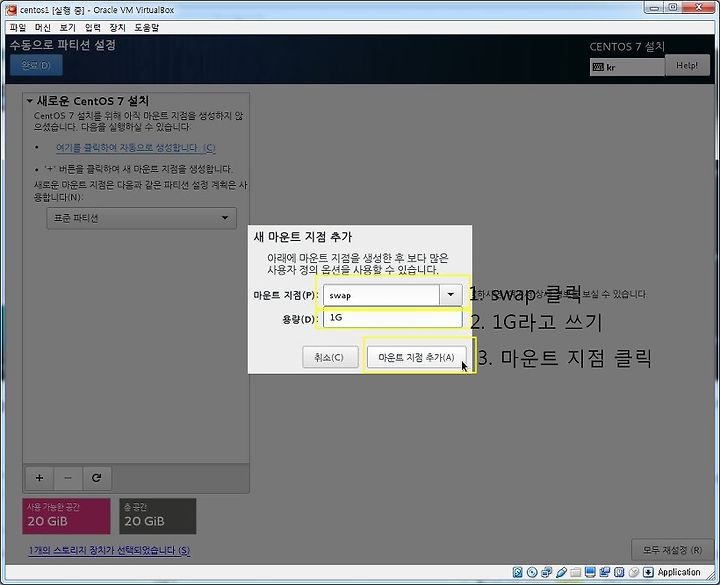This screenshot has height=585, width=720.
Task: Collapse the new CentOS 7 installation section
Action: pyautogui.click(x=30, y=101)
